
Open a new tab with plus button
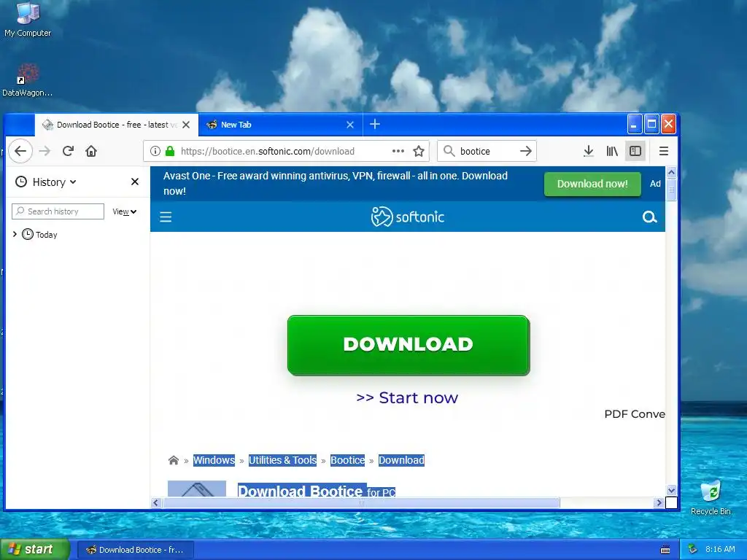(x=375, y=124)
